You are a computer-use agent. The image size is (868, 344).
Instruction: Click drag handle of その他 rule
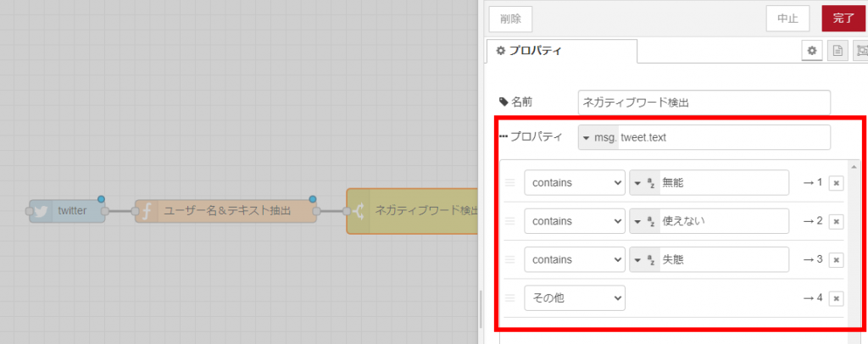509,298
